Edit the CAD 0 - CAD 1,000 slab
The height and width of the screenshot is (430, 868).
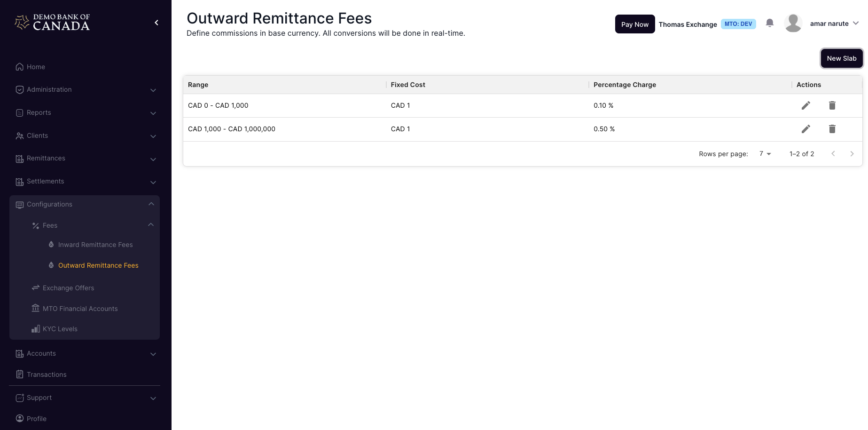tap(805, 105)
